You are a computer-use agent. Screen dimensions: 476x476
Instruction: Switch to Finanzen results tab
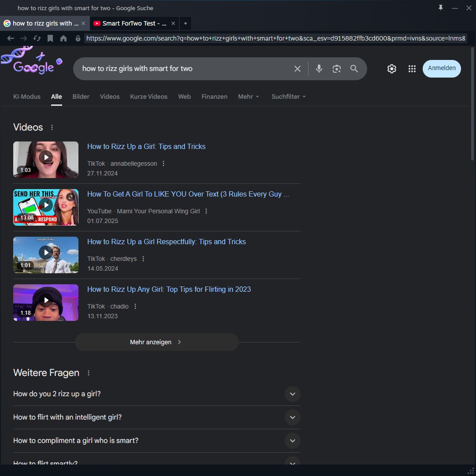[x=214, y=97]
